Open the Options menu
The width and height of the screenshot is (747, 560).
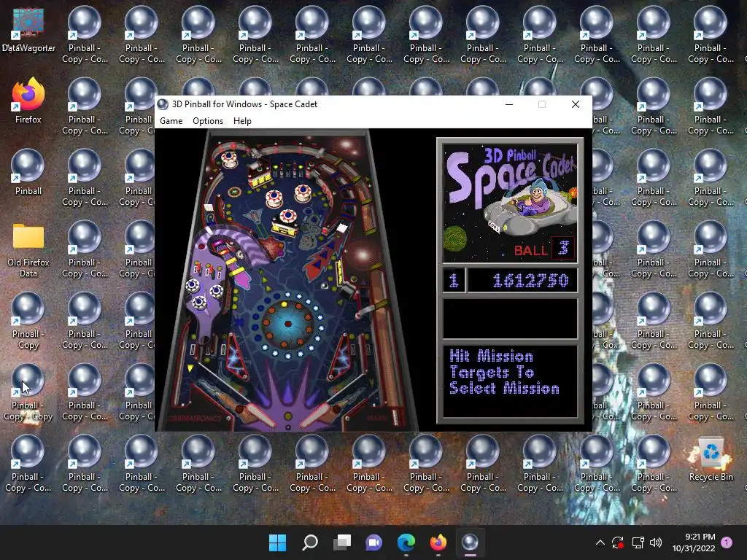pos(208,121)
